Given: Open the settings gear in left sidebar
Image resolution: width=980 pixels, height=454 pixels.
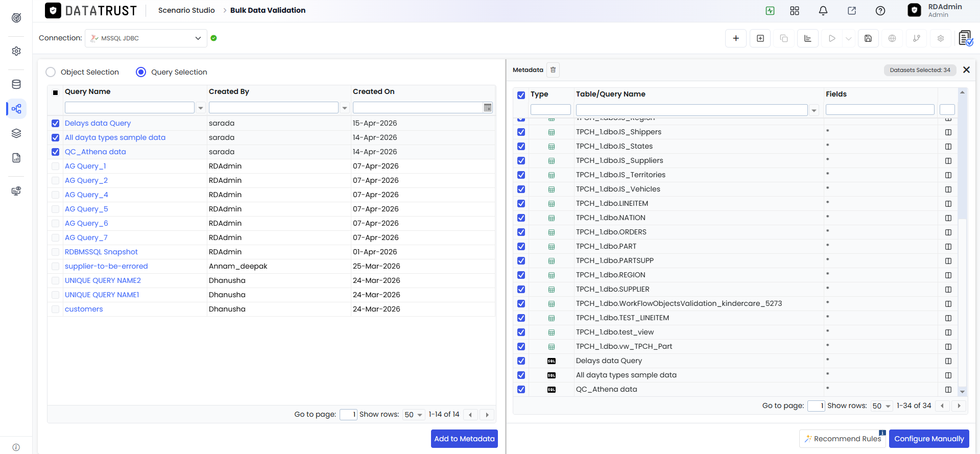Looking at the screenshot, I should click(x=16, y=51).
